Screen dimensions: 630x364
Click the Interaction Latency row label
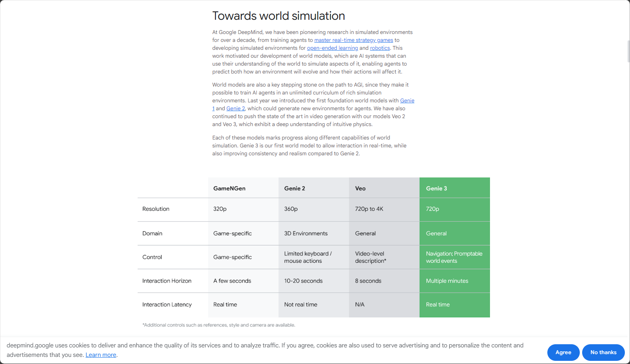[167, 304]
